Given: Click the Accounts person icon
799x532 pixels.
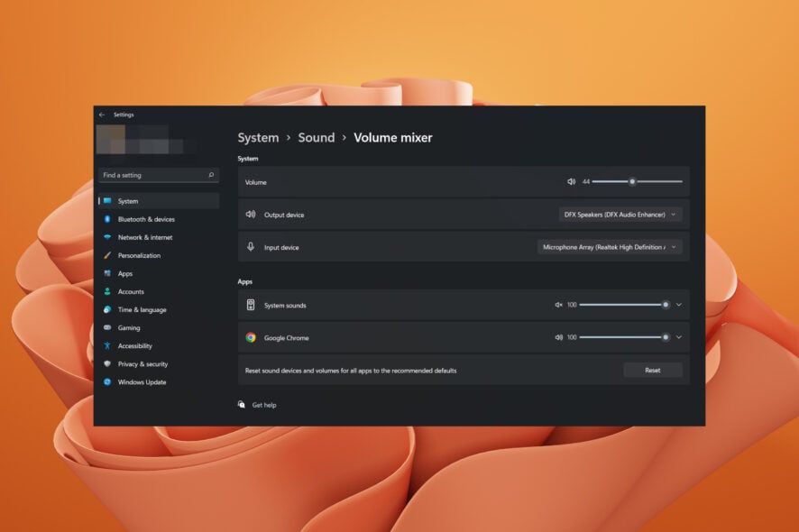Looking at the screenshot, I should click(107, 291).
